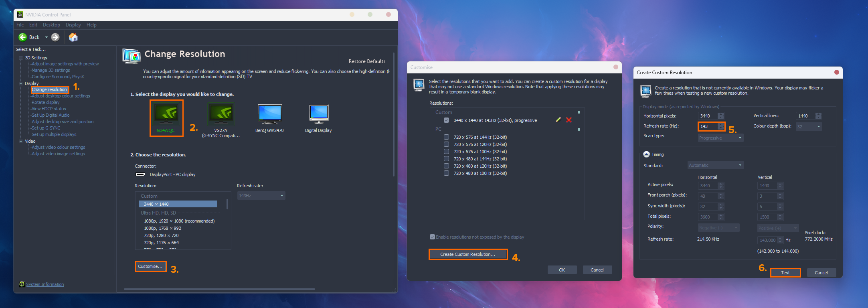The image size is (868, 308).
Task: Select the Digital Display monitor icon
Action: pyautogui.click(x=319, y=114)
